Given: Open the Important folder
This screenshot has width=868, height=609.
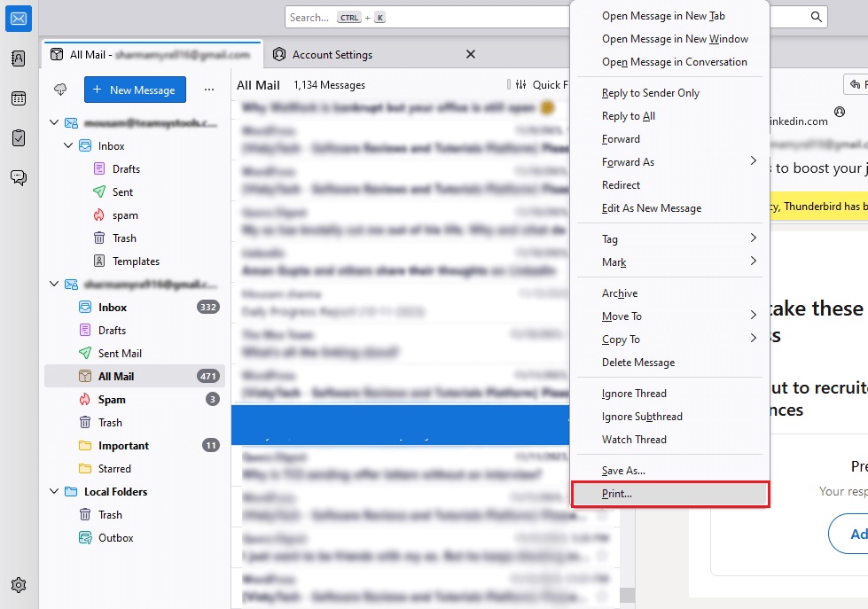Looking at the screenshot, I should 135,446.
